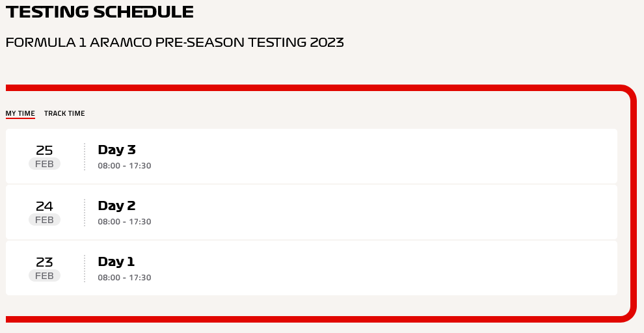The width and height of the screenshot is (644, 333).
Task: Click the FEB badge under 23
Action: tap(44, 276)
